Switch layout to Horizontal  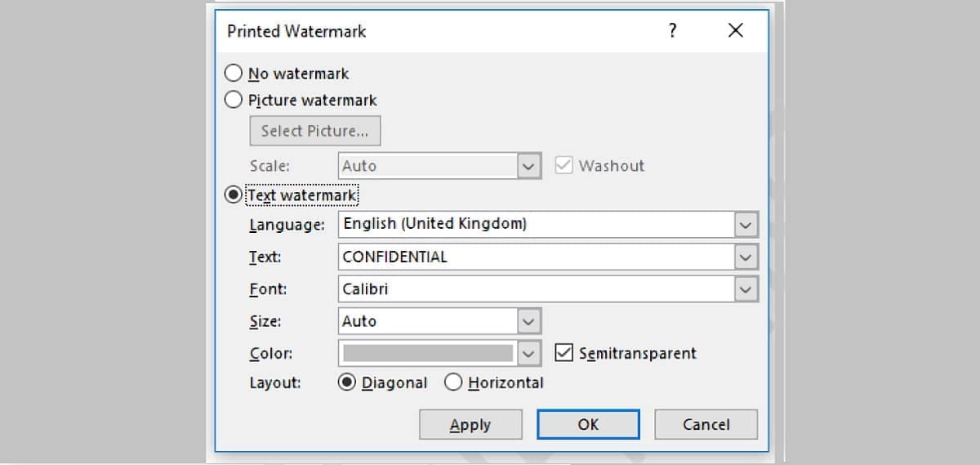point(453,382)
